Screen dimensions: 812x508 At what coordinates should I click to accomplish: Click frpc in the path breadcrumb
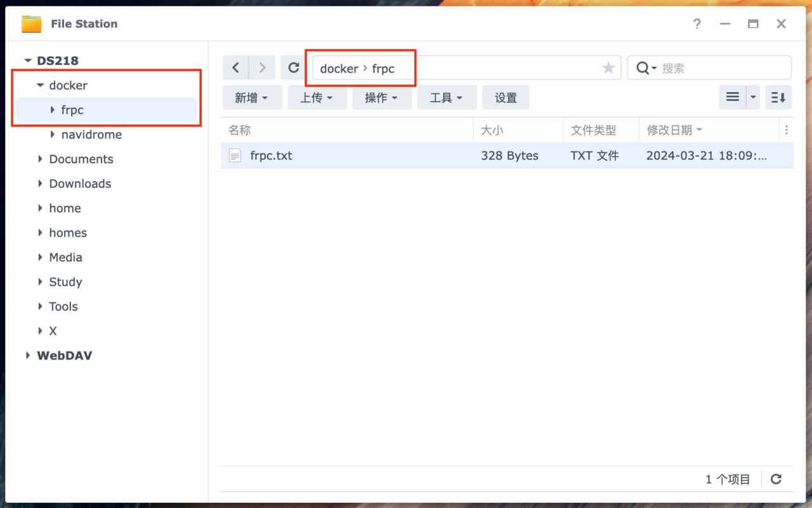383,69
